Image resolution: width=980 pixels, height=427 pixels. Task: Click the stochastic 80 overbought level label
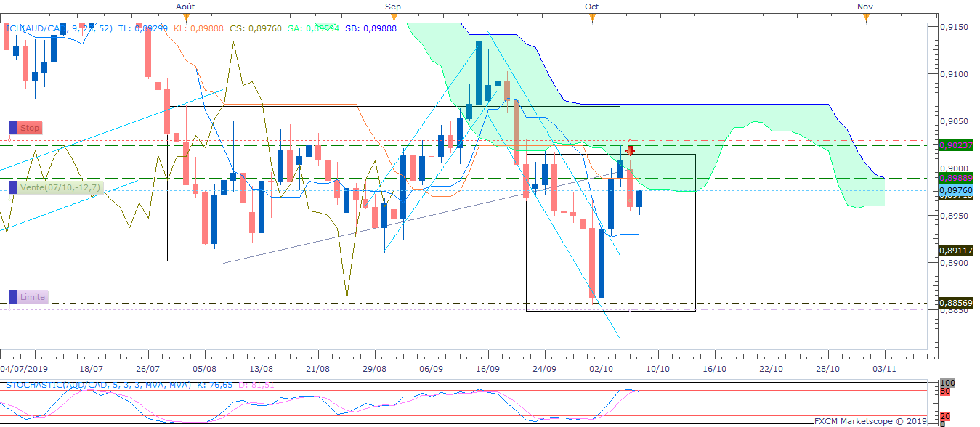click(x=944, y=391)
